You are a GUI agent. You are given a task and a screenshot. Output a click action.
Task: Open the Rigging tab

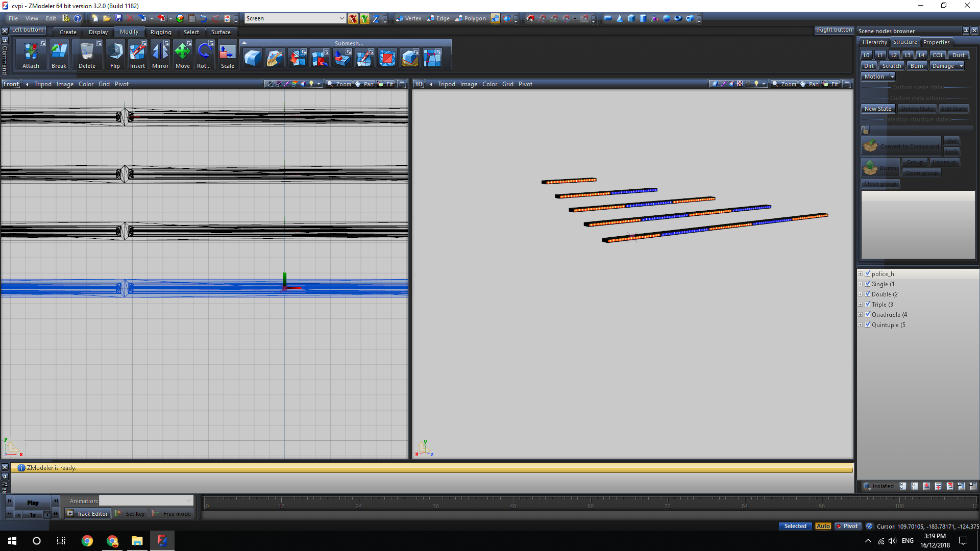click(x=161, y=32)
